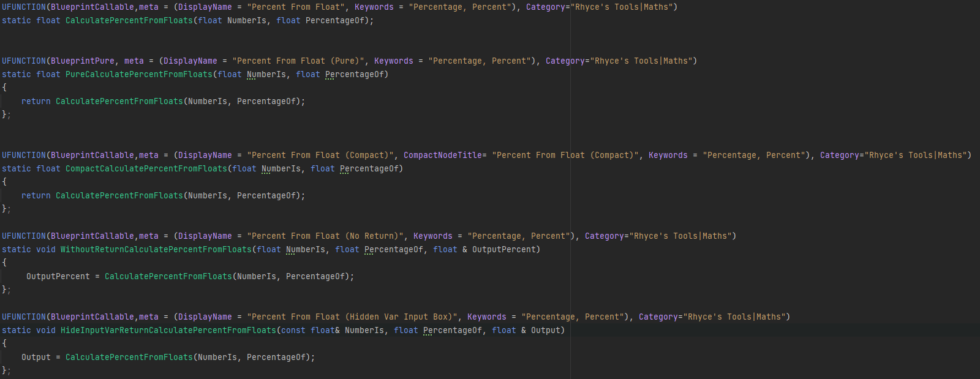Click the Category attribute in the Hidden Var Input Box line
Viewport: 980px width, 379px height.
tap(658, 317)
